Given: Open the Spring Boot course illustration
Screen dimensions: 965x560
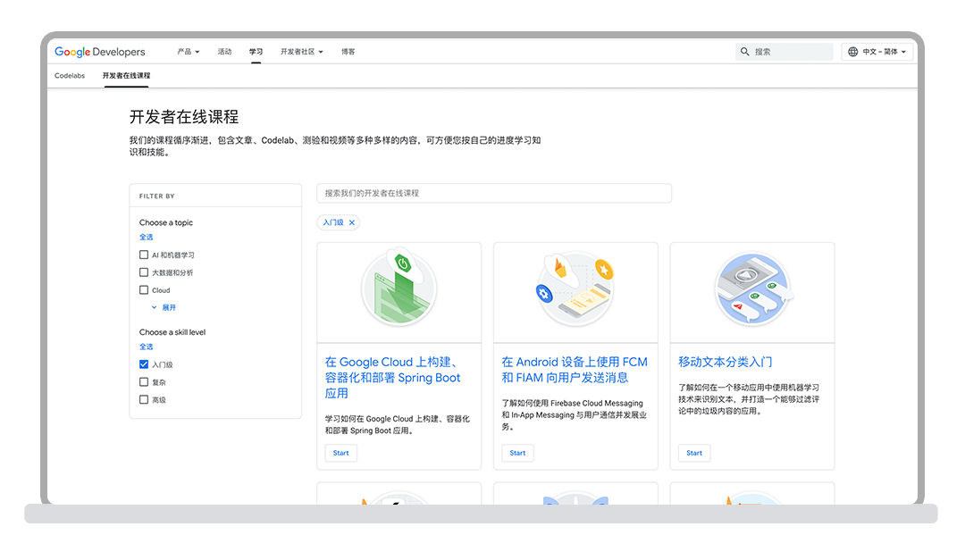Looking at the screenshot, I should click(399, 289).
